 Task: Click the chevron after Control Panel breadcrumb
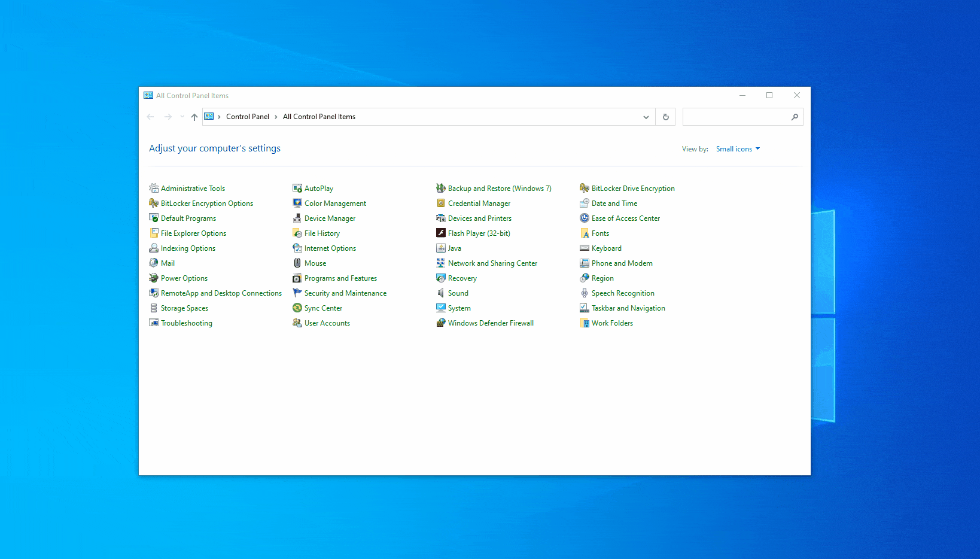(276, 117)
